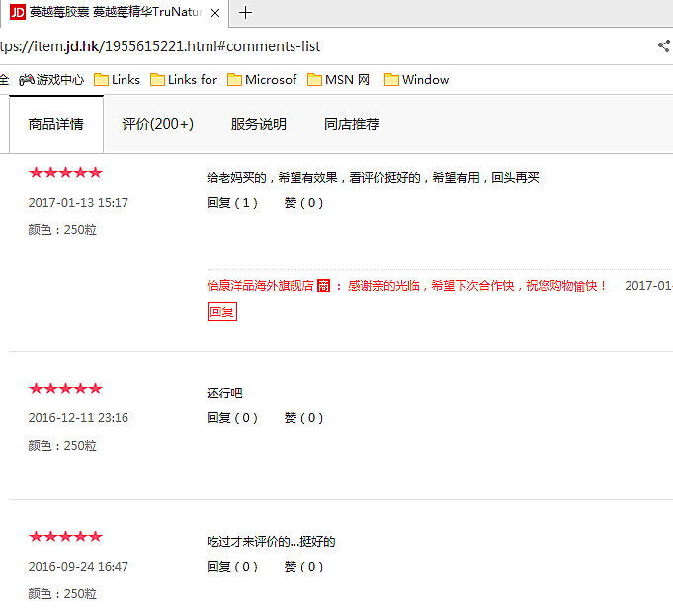Switch to the 评价(200+) tab
Image resolution: width=673 pixels, height=616 pixels.
(157, 124)
